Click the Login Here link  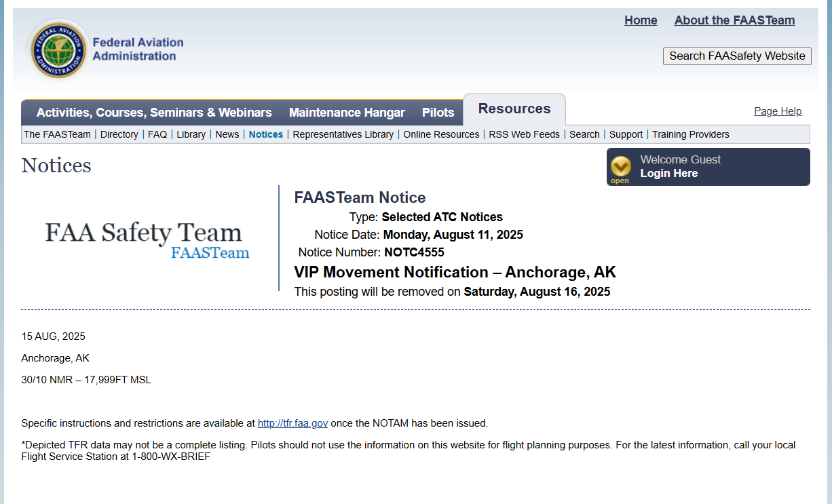pos(668,174)
